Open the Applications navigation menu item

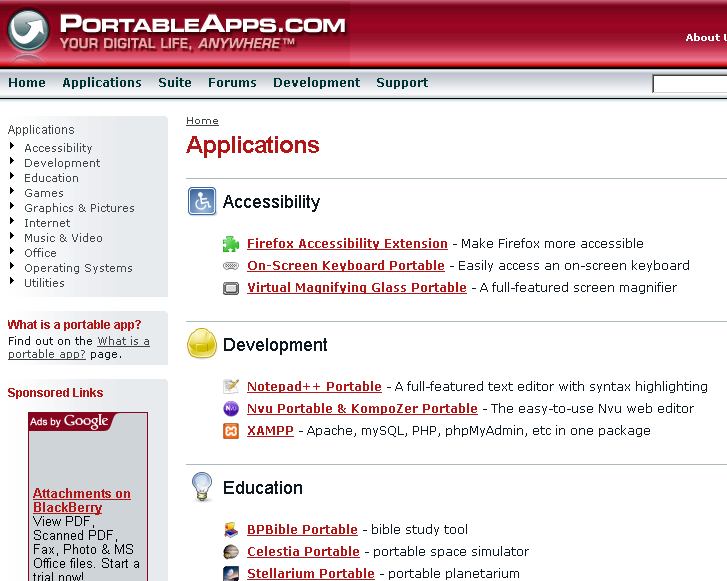102,83
